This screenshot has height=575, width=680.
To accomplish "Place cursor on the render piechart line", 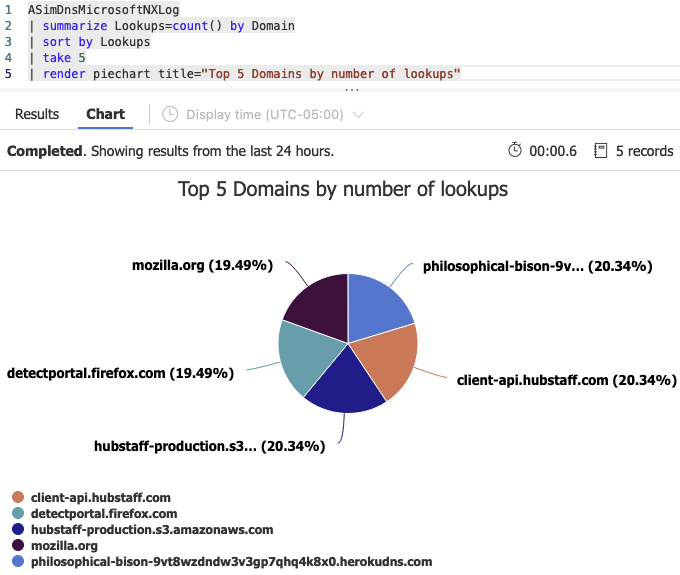I will (250, 74).
